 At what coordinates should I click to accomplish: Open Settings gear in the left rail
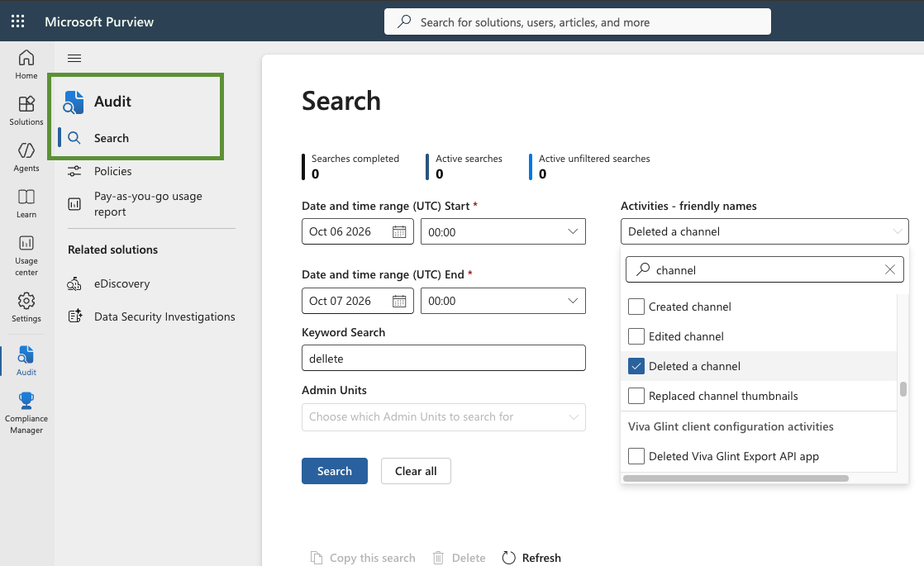(x=26, y=307)
